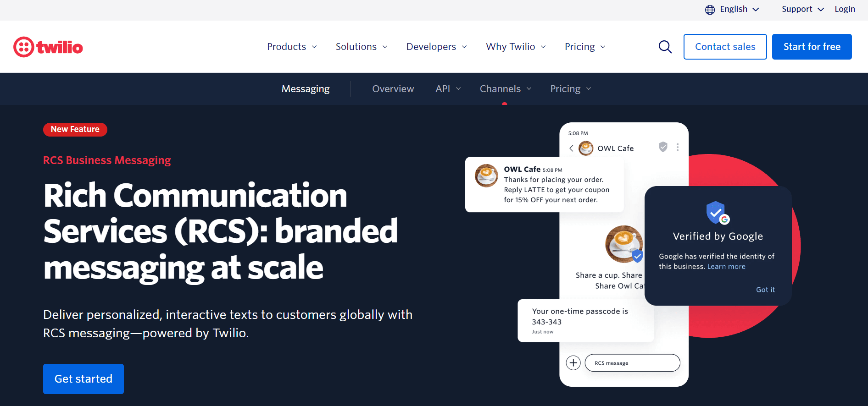Click the plus icon beside RCS message

point(573,363)
